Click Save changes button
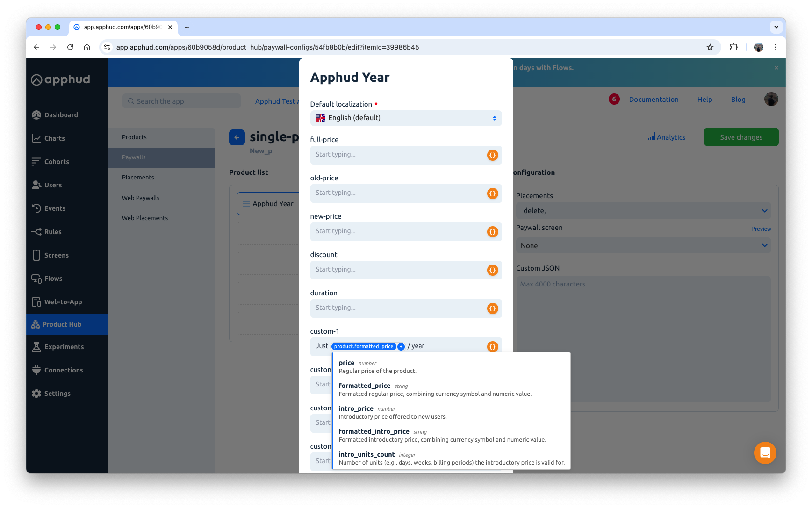812x508 pixels. (x=741, y=137)
